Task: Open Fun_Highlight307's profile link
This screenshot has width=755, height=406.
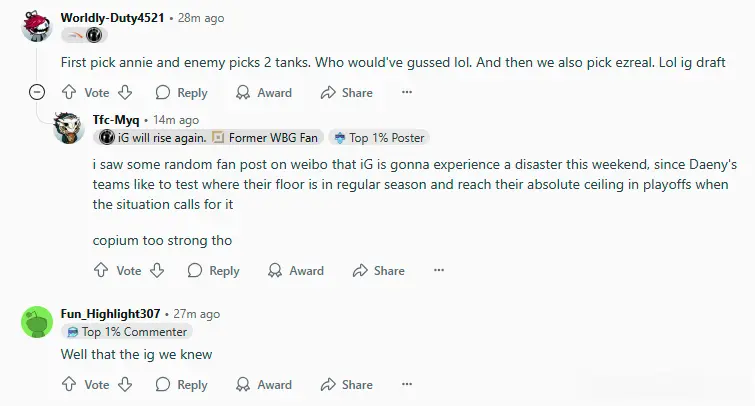Action: tap(110, 313)
